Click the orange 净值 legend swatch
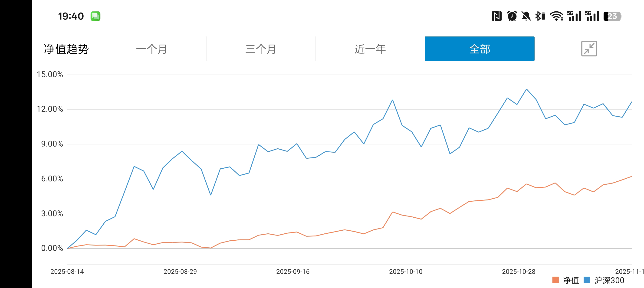This screenshot has height=288, width=644. pyautogui.click(x=555, y=280)
